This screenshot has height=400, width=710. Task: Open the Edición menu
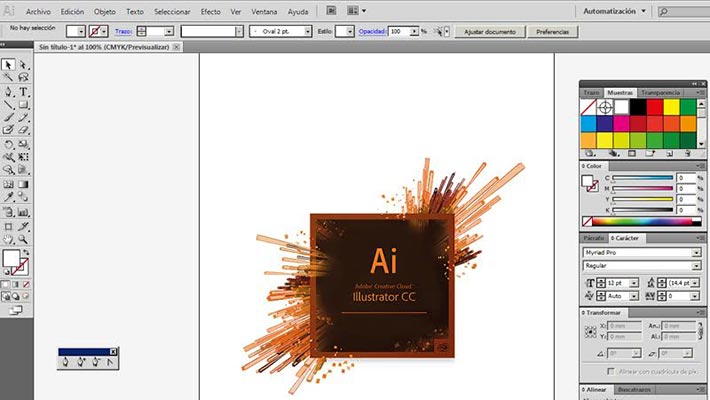click(72, 12)
